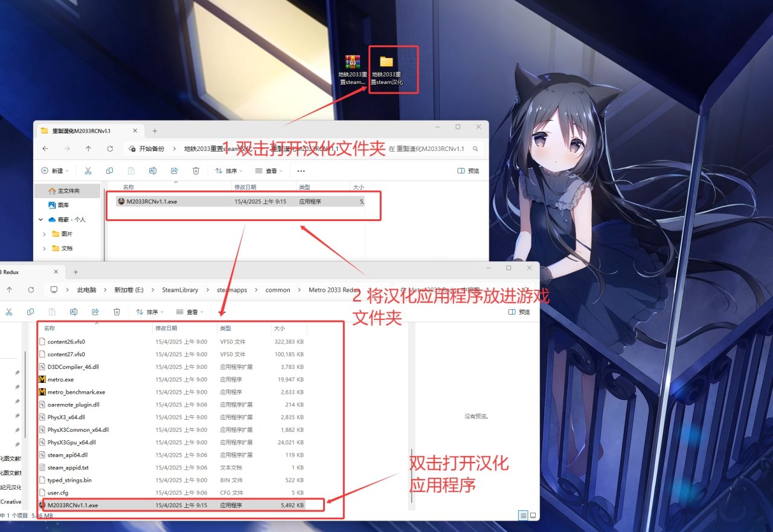Open the three-dots more menu in top window

(301, 171)
